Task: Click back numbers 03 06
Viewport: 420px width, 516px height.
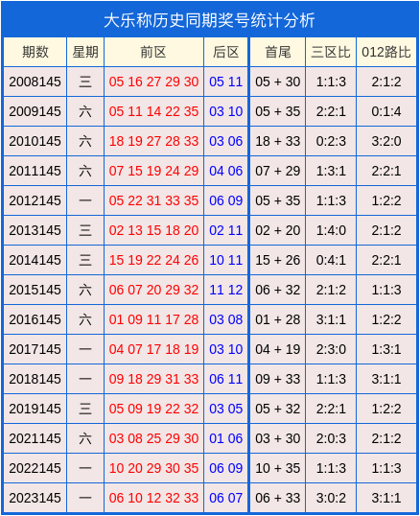Action: coord(226,141)
